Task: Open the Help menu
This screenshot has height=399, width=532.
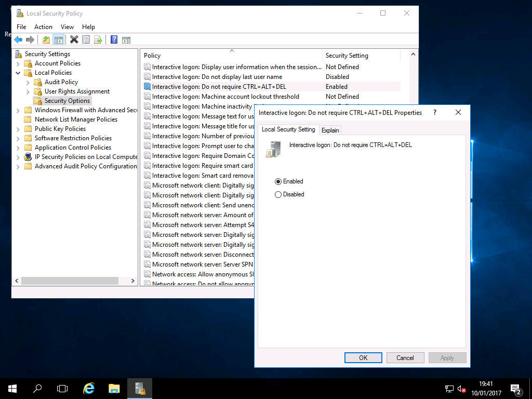Action: pyautogui.click(x=88, y=27)
